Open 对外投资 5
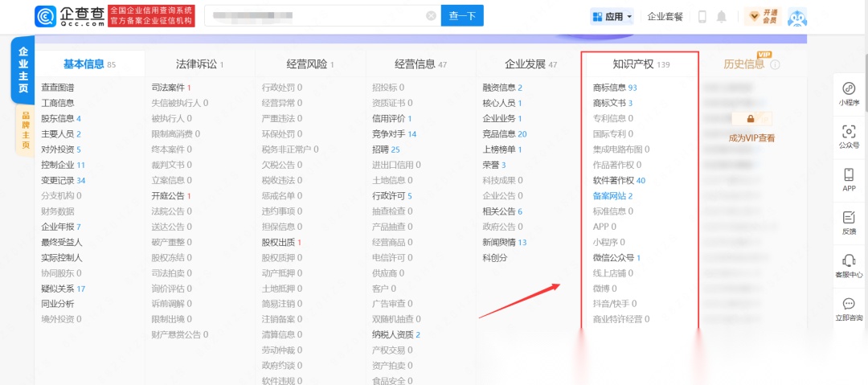 61,149
